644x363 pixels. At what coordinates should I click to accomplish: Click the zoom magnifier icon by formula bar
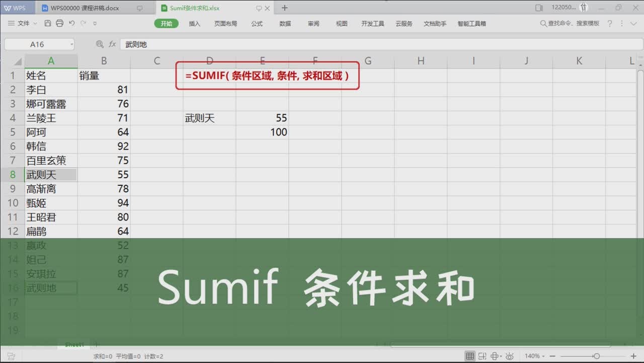(100, 44)
